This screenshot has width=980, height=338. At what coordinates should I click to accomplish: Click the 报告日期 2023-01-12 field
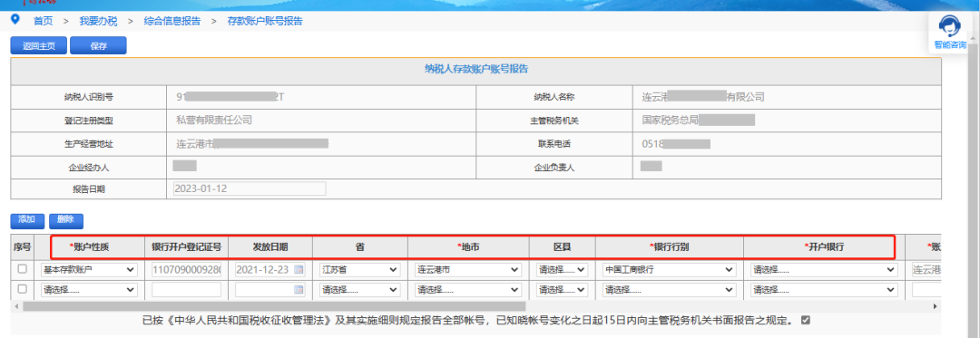[250, 189]
